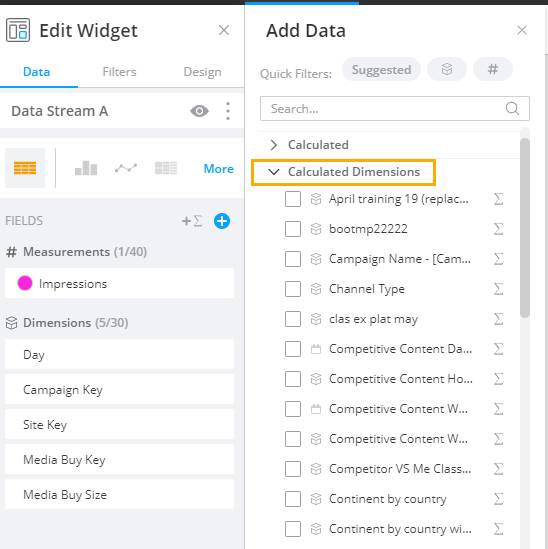Click the Add Data list scrollbar

[525, 228]
